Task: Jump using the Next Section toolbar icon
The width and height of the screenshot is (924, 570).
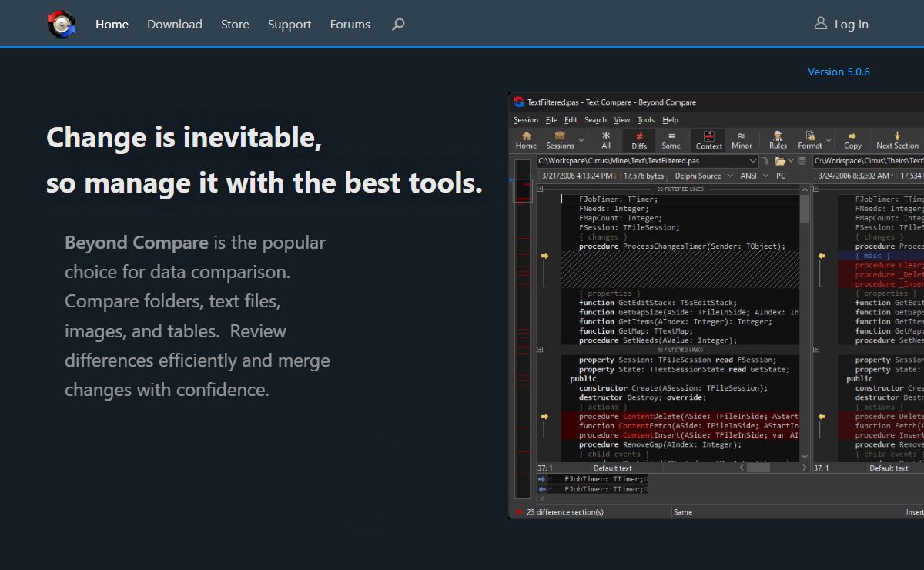Action: 897,136
